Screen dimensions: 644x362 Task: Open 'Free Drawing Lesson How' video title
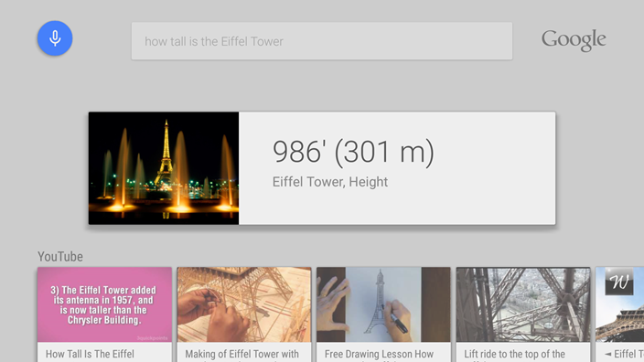pyautogui.click(x=379, y=354)
